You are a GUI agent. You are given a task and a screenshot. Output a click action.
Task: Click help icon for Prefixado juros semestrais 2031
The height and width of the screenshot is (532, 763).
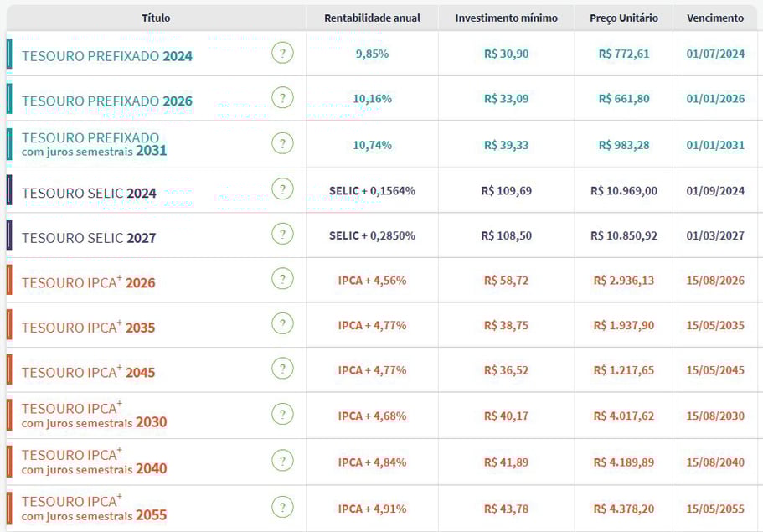tap(282, 144)
